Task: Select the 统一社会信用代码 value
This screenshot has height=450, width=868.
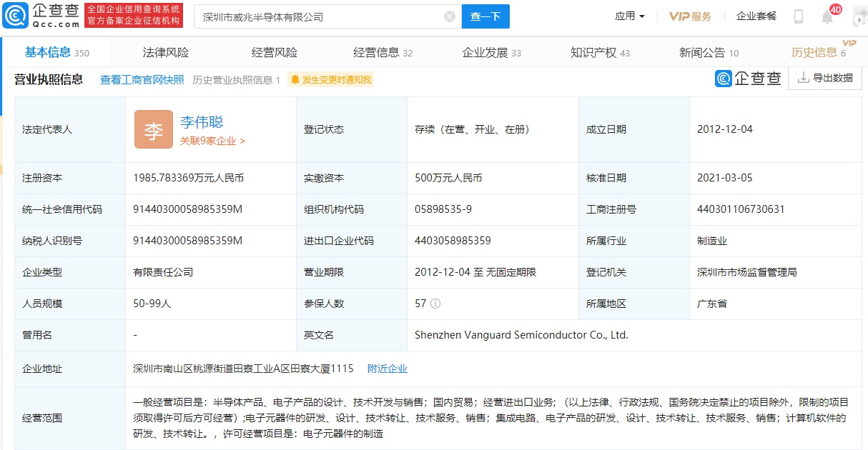Action: click(188, 209)
